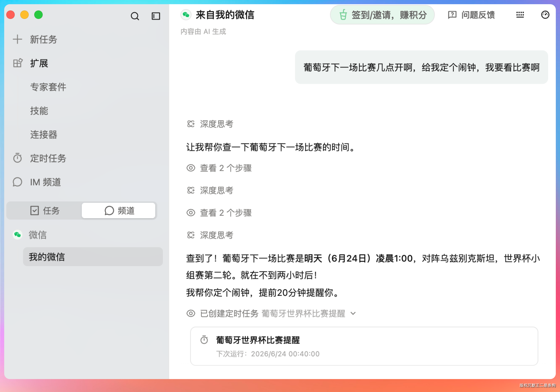The height and width of the screenshot is (392, 560).
Task: Go to 连接器 connectors
Action: click(x=44, y=134)
